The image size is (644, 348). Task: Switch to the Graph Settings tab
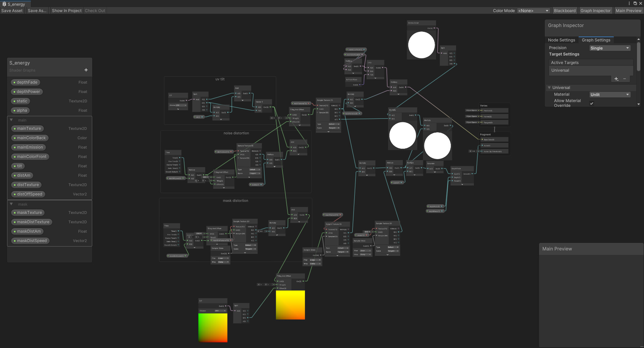596,40
